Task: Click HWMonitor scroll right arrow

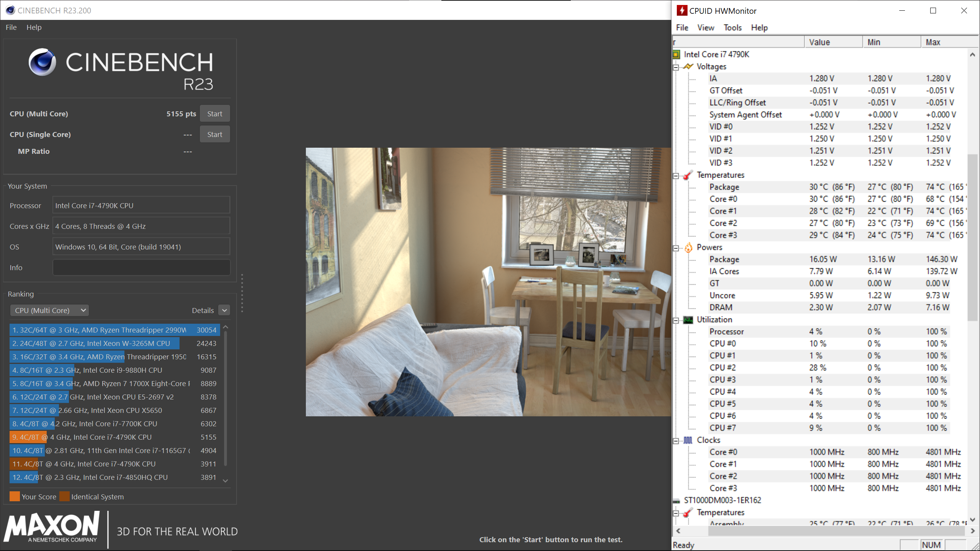Action: point(973,531)
